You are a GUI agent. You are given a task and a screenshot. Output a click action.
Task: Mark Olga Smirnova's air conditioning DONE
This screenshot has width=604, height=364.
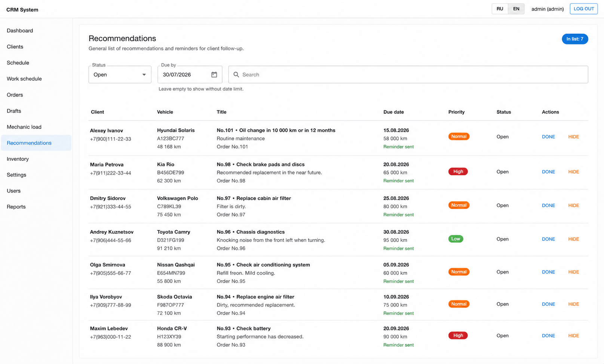[548, 272]
